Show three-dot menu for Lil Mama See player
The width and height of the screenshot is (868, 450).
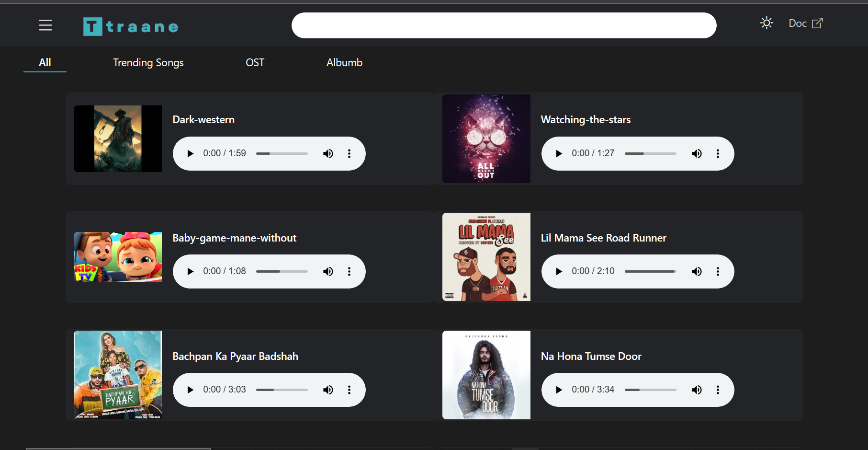click(x=718, y=271)
